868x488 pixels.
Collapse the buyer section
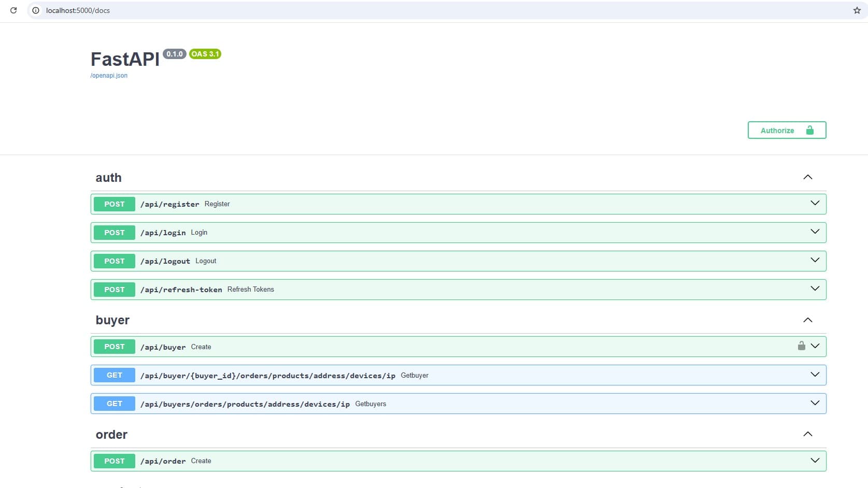click(x=807, y=320)
